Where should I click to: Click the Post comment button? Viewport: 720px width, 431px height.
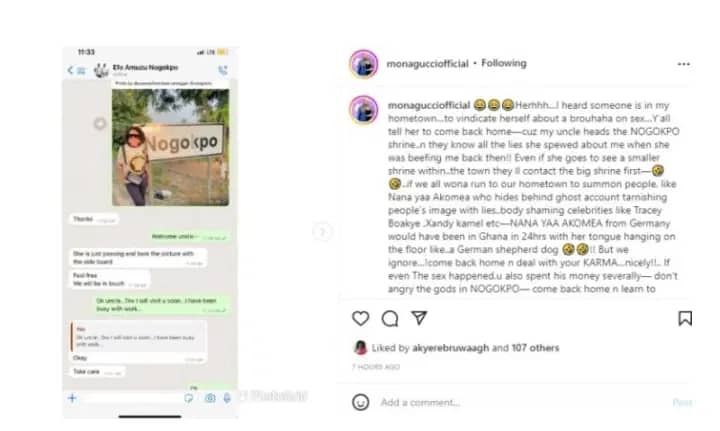point(682,403)
